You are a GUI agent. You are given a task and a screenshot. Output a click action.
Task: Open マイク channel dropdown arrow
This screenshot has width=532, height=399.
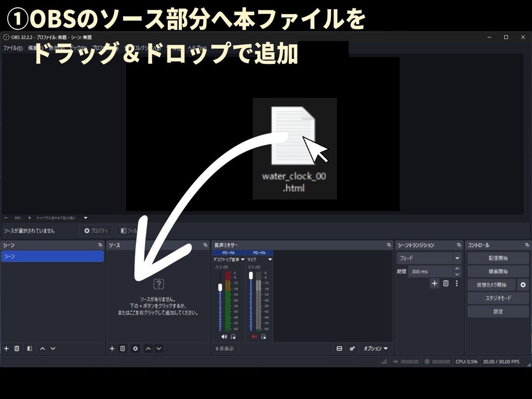pyautogui.click(x=270, y=260)
